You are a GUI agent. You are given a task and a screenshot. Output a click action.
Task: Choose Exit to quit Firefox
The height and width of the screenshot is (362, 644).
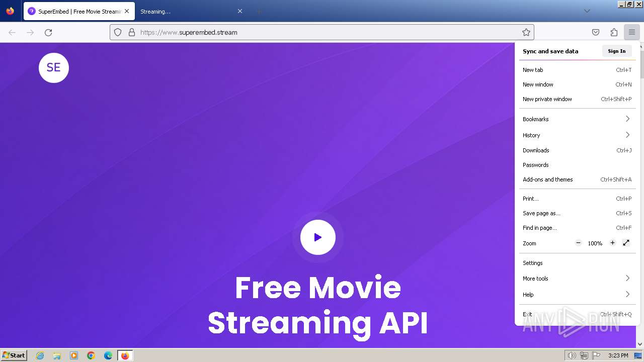pyautogui.click(x=577, y=314)
